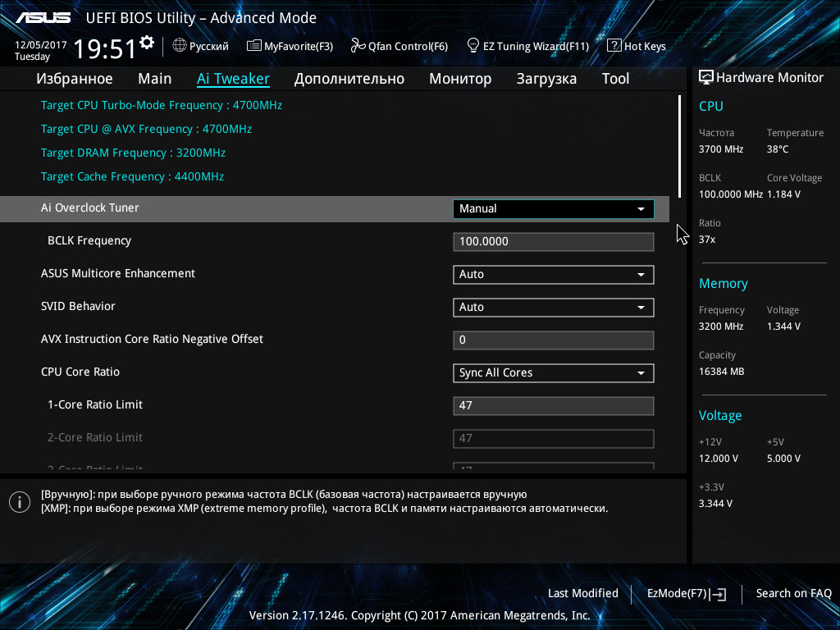Click the 38°C temperature value

tap(778, 149)
